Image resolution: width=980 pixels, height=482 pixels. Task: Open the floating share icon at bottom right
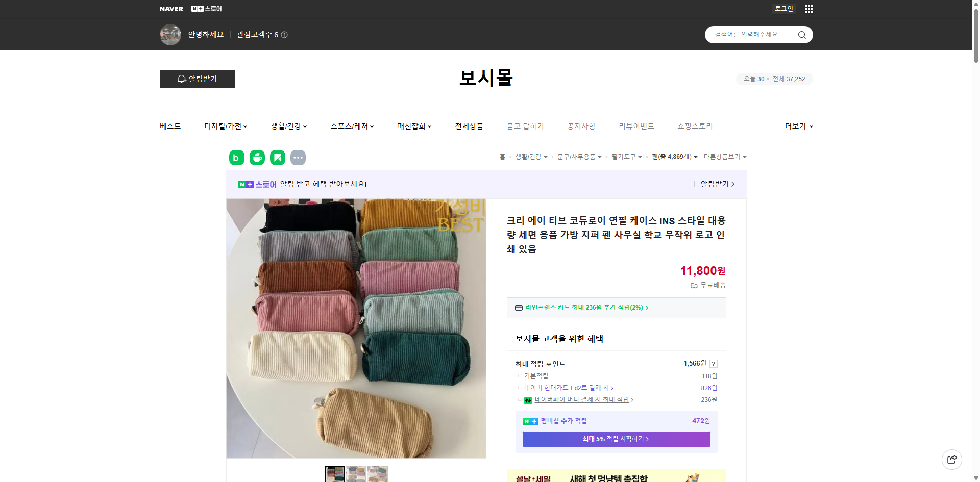[x=952, y=459]
